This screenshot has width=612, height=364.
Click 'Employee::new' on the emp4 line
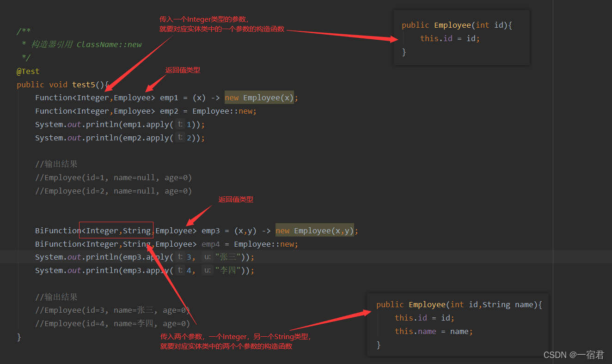point(264,244)
